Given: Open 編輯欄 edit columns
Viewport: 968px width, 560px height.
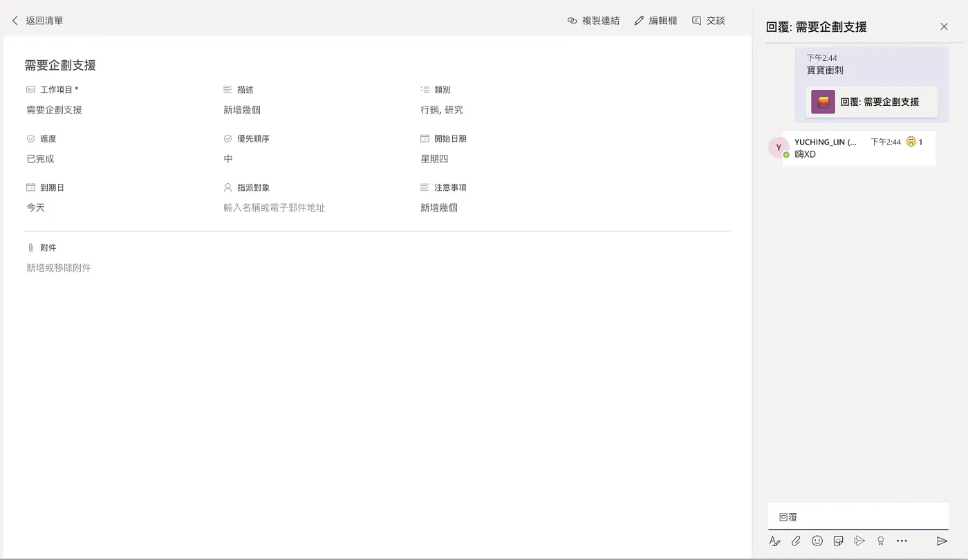Looking at the screenshot, I should pyautogui.click(x=655, y=21).
